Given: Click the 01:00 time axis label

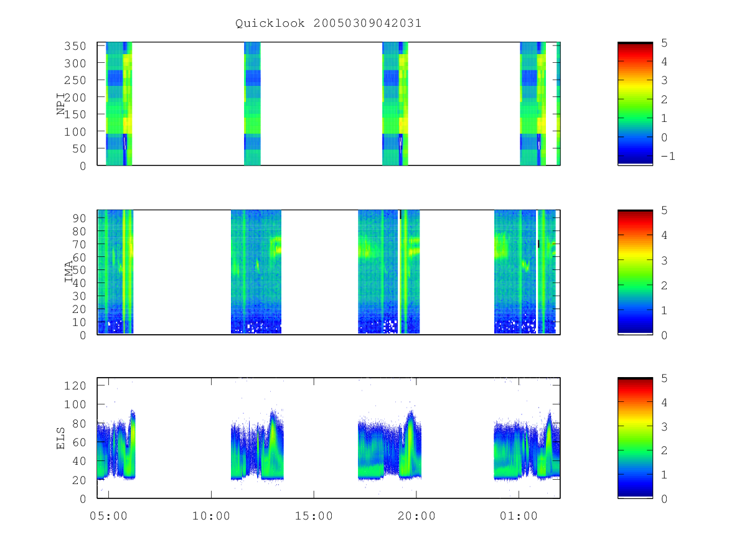Looking at the screenshot, I should click(x=519, y=516).
